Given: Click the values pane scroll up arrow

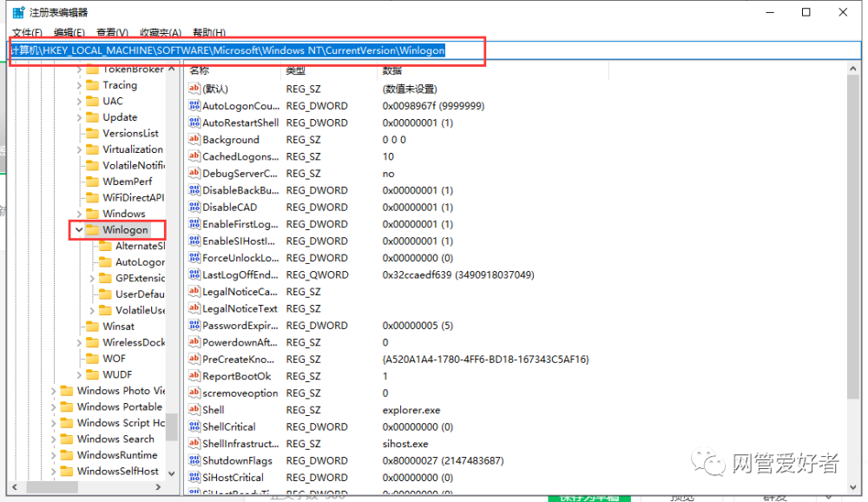Looking at the screenshot, I should pos(853,69).
